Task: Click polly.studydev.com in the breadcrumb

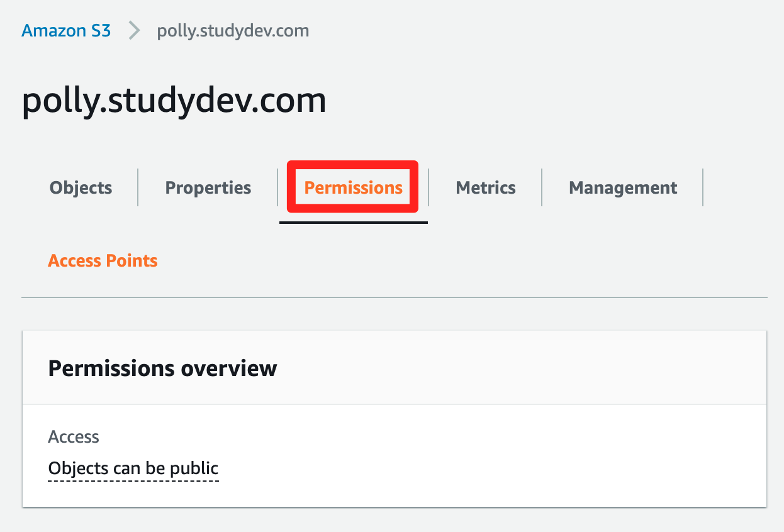Action: pos(233,30)
